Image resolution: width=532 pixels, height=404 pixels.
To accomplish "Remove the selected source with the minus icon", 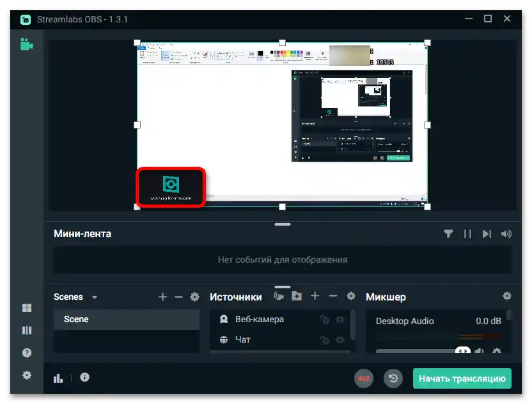I will [333, 296].
